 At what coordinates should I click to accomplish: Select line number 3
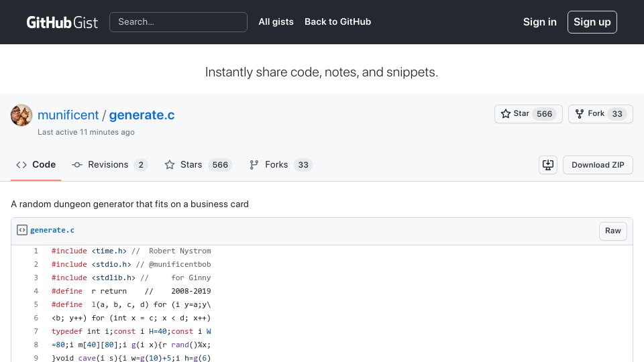click(36, 278)
